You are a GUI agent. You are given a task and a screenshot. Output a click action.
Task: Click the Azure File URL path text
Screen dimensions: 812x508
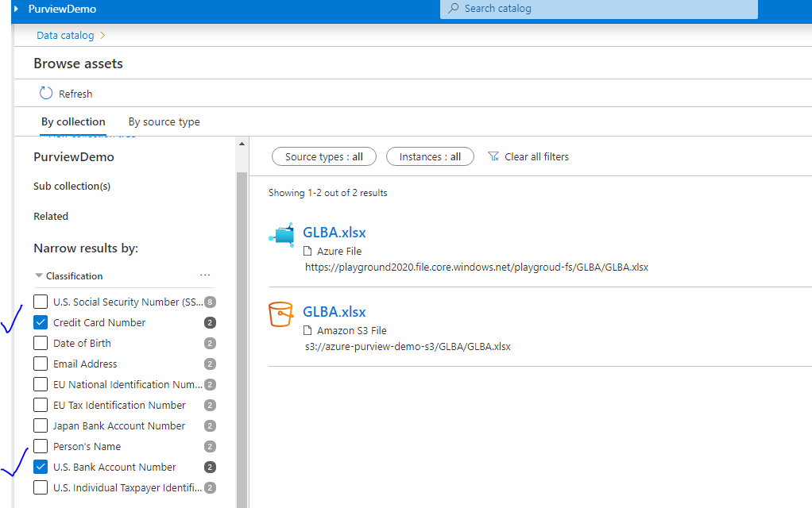tap(477, 267)
